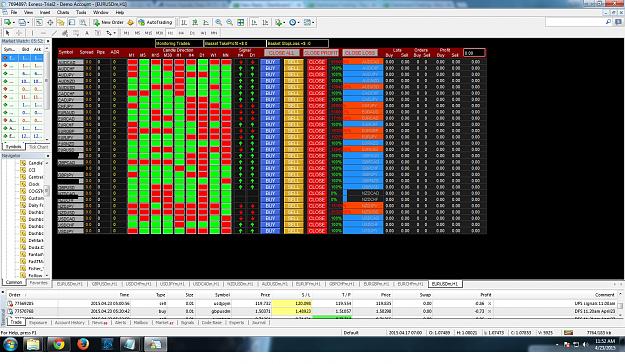Click the Navigator vertical scrollbar
The height and width of the screenshot is (364, 625).
click(47, 218)
